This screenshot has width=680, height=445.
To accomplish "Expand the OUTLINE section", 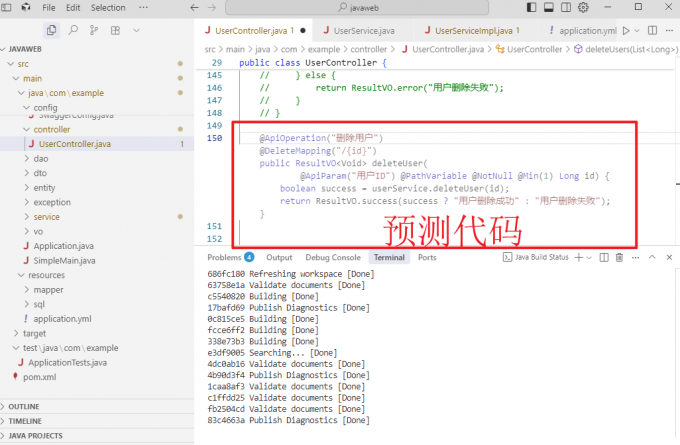I will (x=24, y=407).
